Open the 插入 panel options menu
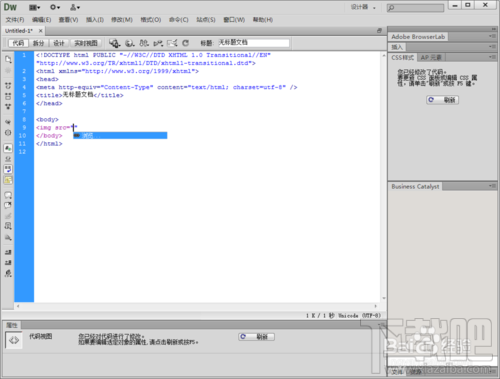500x379 pixels. [x=492, y=47]
